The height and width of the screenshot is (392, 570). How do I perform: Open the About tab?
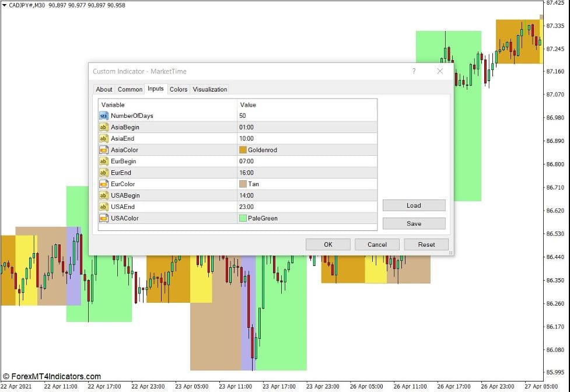tap(104, 89)
